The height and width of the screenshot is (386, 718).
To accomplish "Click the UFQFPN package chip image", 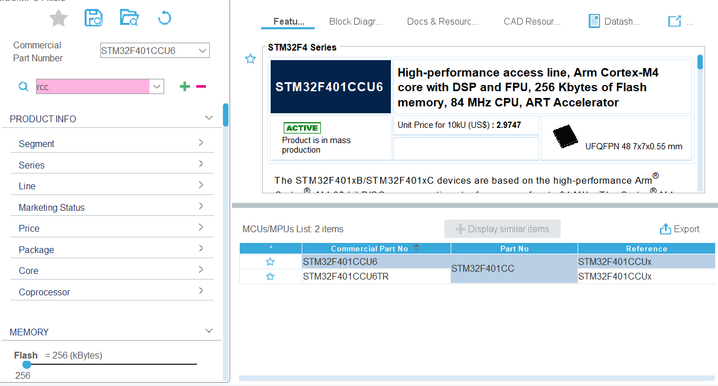I will click(x=565, y=136).
